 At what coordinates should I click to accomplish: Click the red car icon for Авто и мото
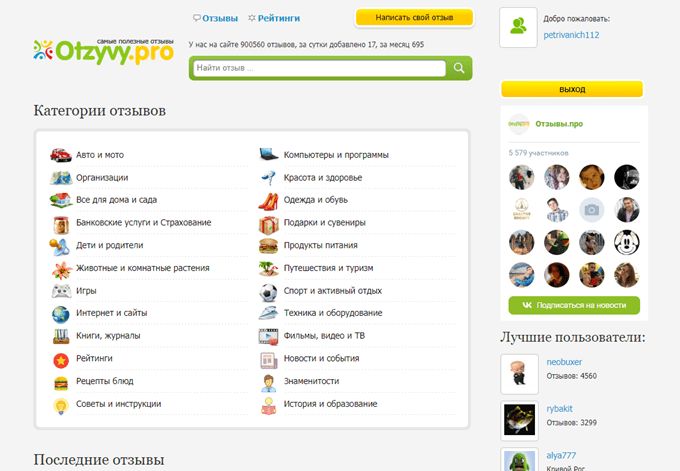(x=61, y=155)
